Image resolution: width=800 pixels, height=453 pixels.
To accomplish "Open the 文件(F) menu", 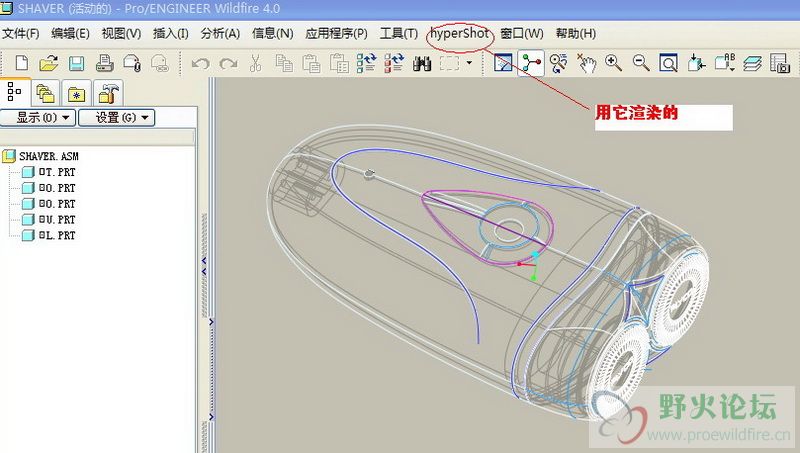I will pyautogui.click(x=21, y=34).
